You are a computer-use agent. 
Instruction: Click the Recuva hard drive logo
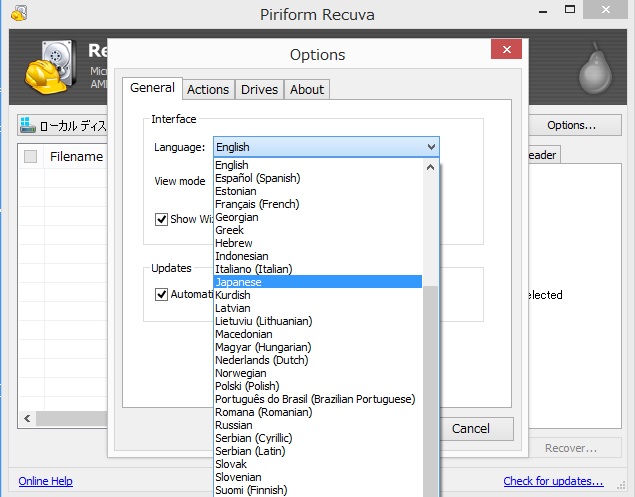[51, 66]
